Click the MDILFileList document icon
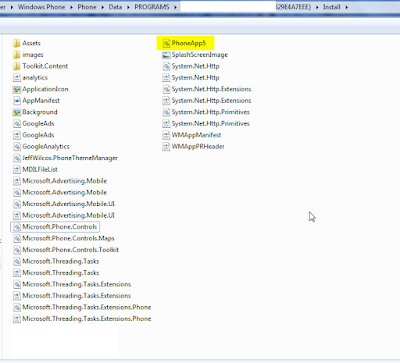The height and width of the screenshot is (363, 400). (x=17, y=169)
